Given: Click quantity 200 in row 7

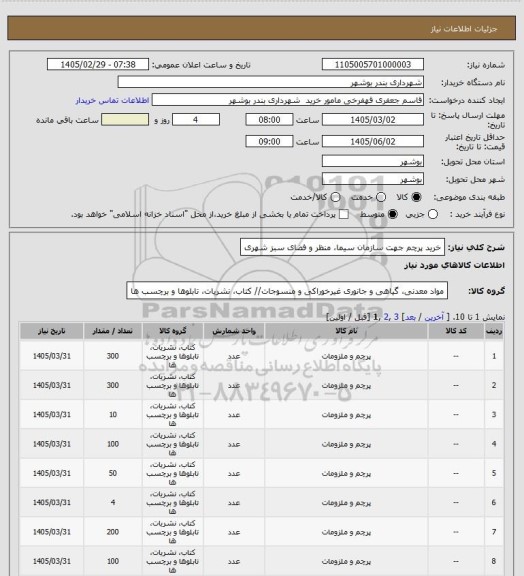Looking at the screenshot, I should (113, 532).
